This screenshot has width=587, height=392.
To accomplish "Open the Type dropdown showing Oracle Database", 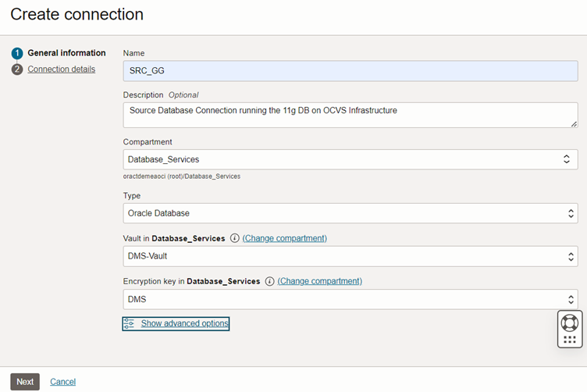I will (350, 213).
